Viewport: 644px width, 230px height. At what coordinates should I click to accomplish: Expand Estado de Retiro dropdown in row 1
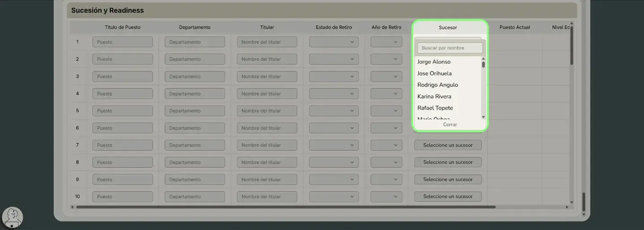pyautogui.click(x=334, y=42)
